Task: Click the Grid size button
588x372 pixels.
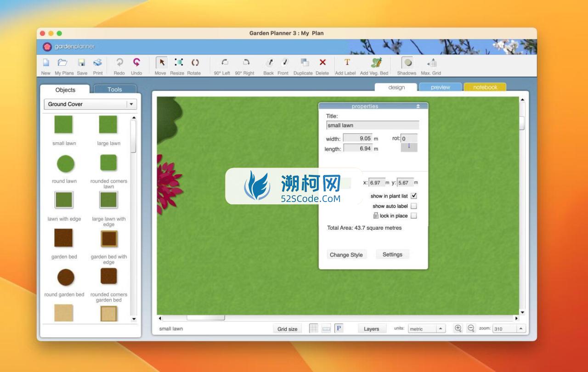Action: click(x=288, y=329)
